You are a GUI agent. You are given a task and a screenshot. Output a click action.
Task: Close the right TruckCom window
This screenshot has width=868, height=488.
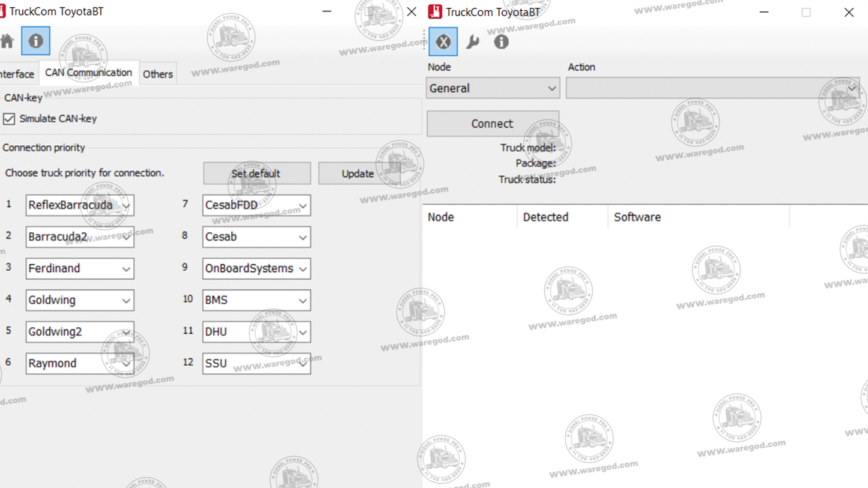click(x=849, y=12)
